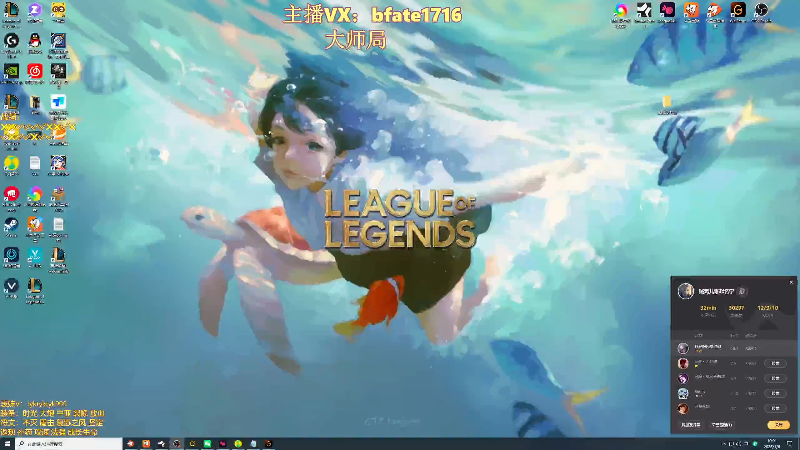Image resolution: width=800 pixels, height=450 pixels.
Task: Open the Windows notification center icon
Action: [x=790, y=444]
